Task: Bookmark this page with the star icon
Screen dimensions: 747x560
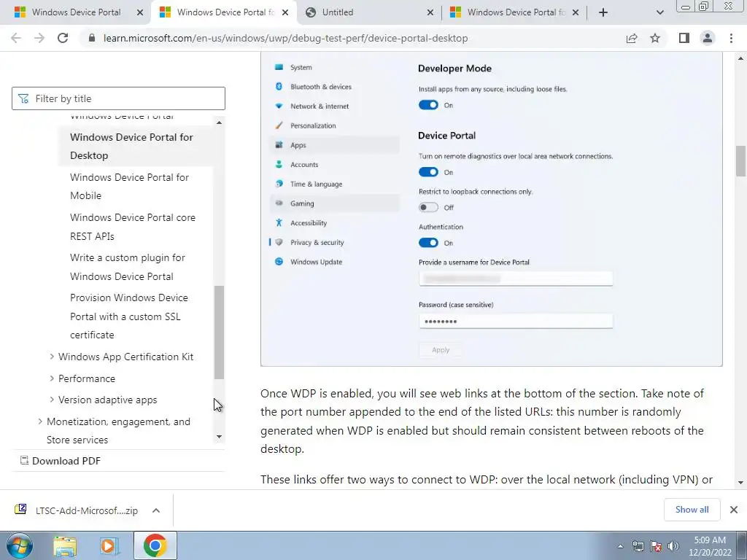Action: (x=655, y=38)
